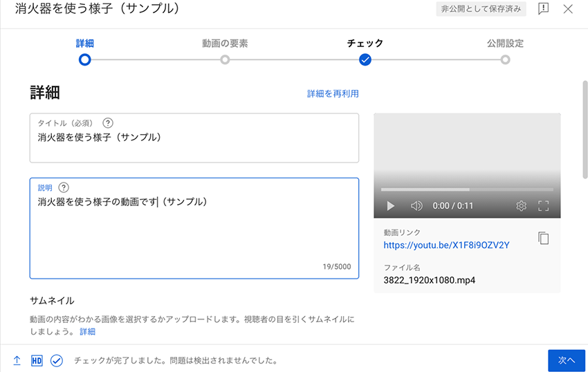This screenshot has width=588, height=372.
Task: Open video player settings gear
Action: (522, 206)
